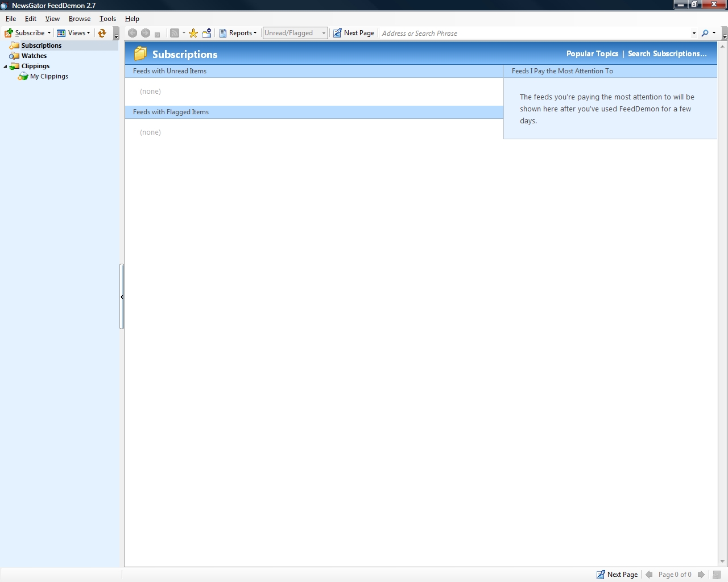The image size is (728, 582).
Task: Click the gray RSS feed icon
Action: tap(175, 33)
